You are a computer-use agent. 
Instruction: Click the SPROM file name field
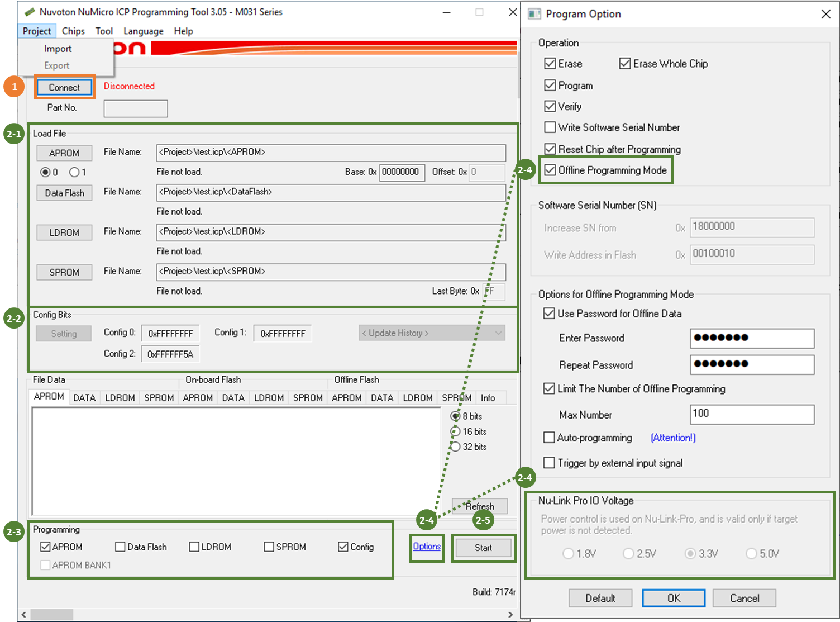(x=331, y=272)
